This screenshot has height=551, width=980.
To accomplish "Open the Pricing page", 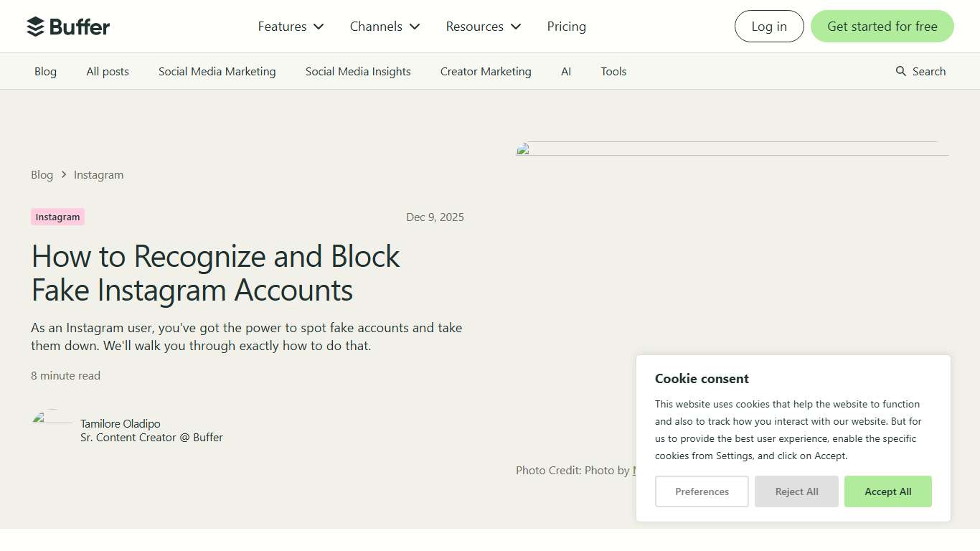I will (566, 26).
